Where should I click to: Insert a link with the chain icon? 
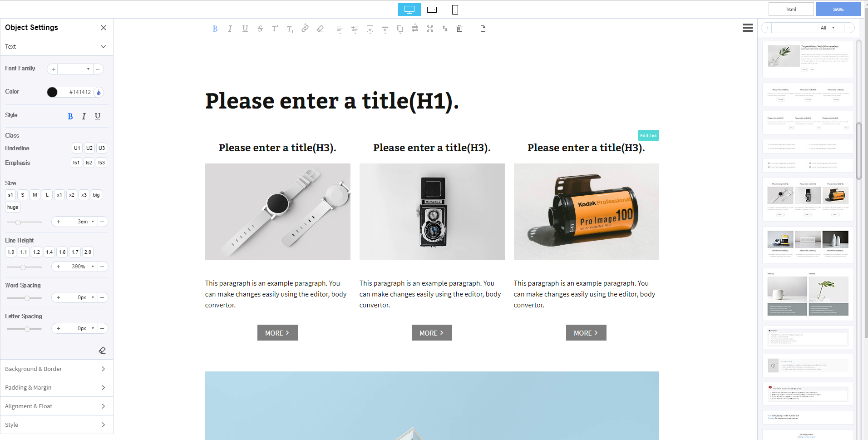[x=305, y=28]
